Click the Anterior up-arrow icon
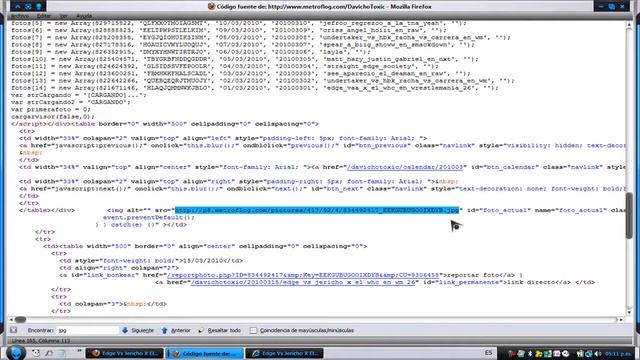This screenshot has height=360, width=640. click(164, 330)
